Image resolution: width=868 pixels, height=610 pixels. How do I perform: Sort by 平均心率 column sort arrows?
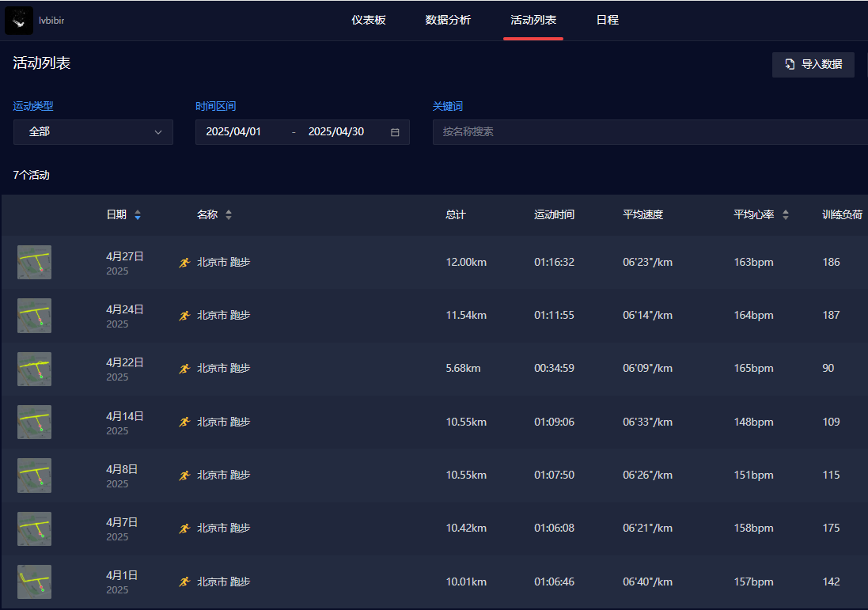click(x=785, y=214)
